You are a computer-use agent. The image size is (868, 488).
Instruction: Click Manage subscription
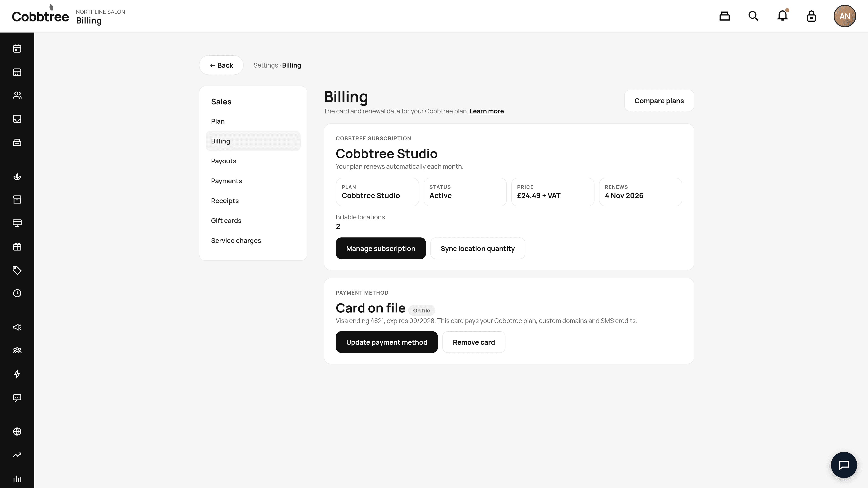coord(381,249)
